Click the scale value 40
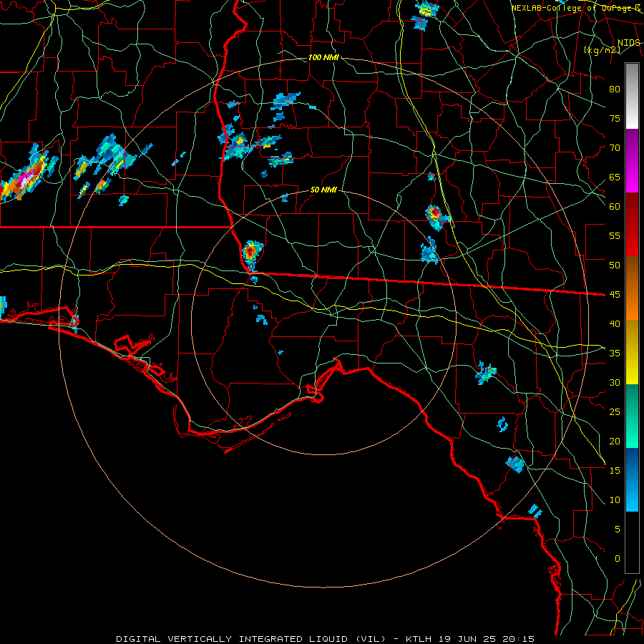644x644 pixels. click(x=615, y=323)
